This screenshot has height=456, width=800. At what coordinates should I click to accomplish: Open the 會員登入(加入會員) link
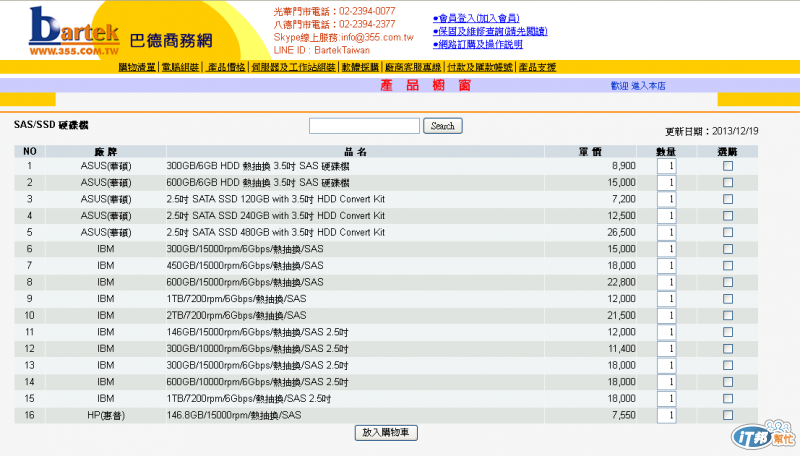(477, 18)
